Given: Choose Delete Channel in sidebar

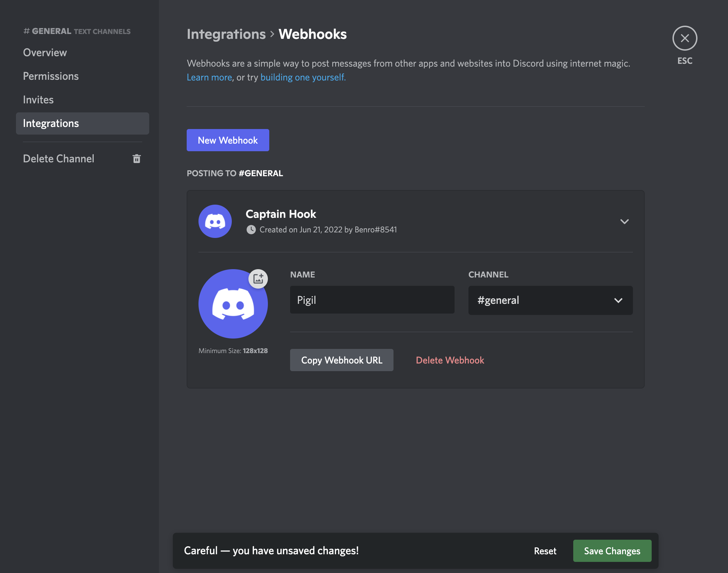Looking at the screenshot, I should pos(83,159).
